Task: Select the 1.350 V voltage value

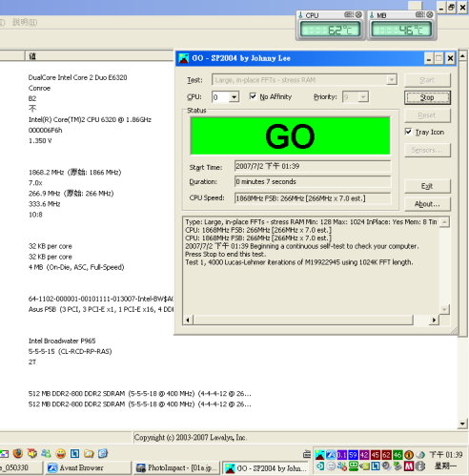Action: click(40, 141)
